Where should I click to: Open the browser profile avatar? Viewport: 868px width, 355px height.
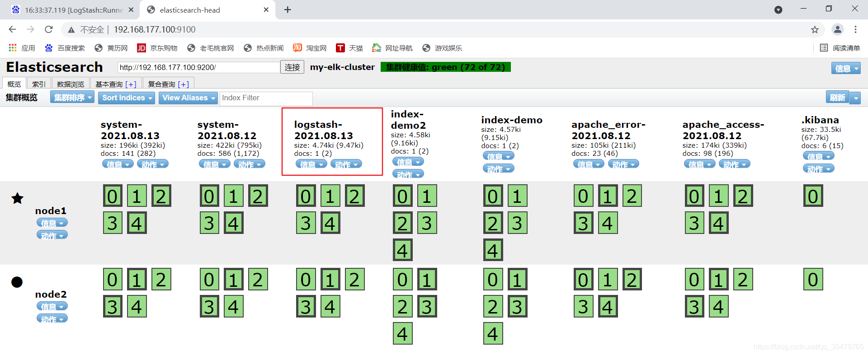click(837, 29)
